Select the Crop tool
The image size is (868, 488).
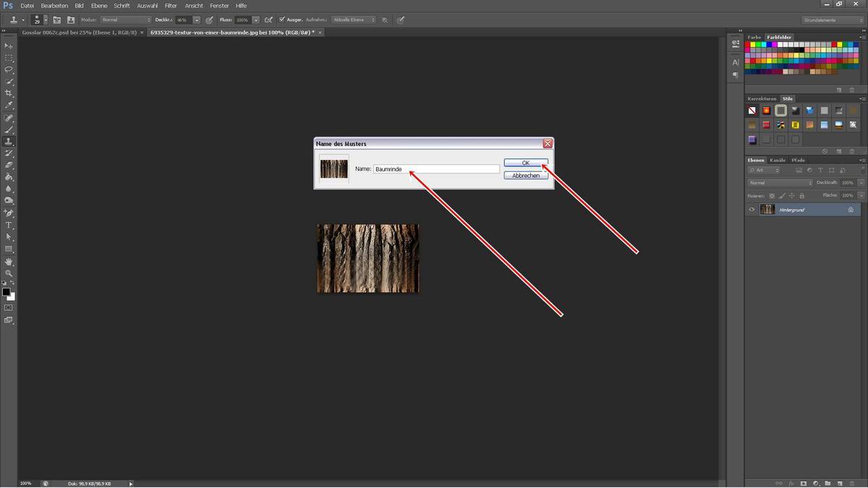point(9,93)
